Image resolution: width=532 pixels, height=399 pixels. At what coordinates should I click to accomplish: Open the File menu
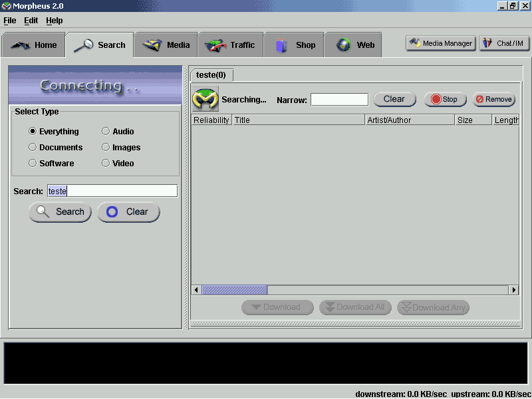pyautogui.click(x=9, y=21)
